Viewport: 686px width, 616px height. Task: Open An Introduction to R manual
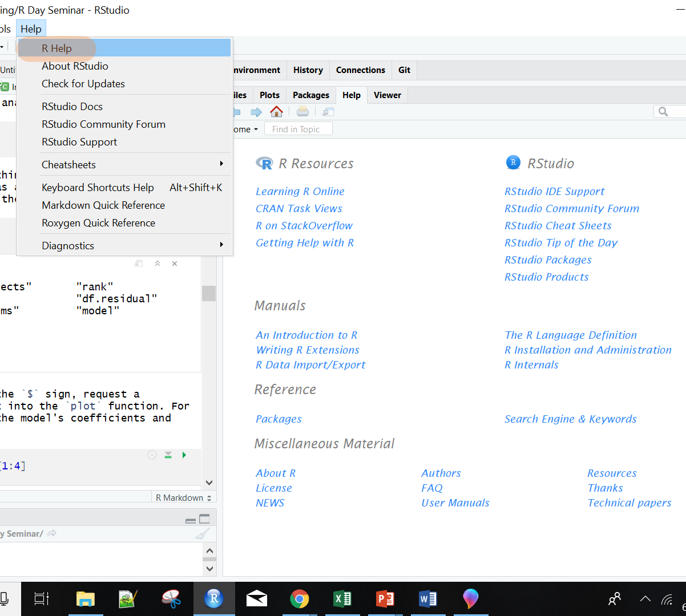[306, 335]
